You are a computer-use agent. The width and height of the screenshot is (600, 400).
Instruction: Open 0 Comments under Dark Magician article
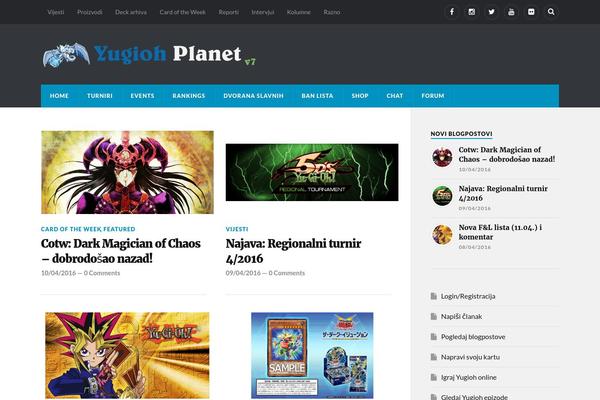click(102, 273)
